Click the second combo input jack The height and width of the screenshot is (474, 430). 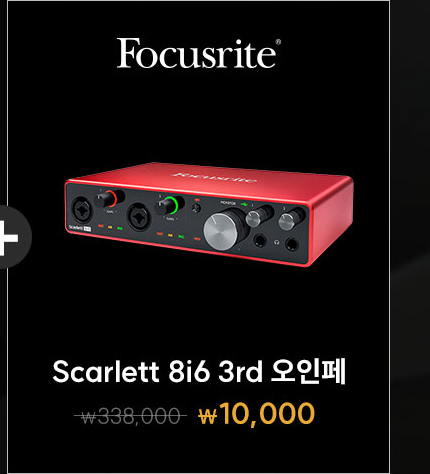point(140,217)
